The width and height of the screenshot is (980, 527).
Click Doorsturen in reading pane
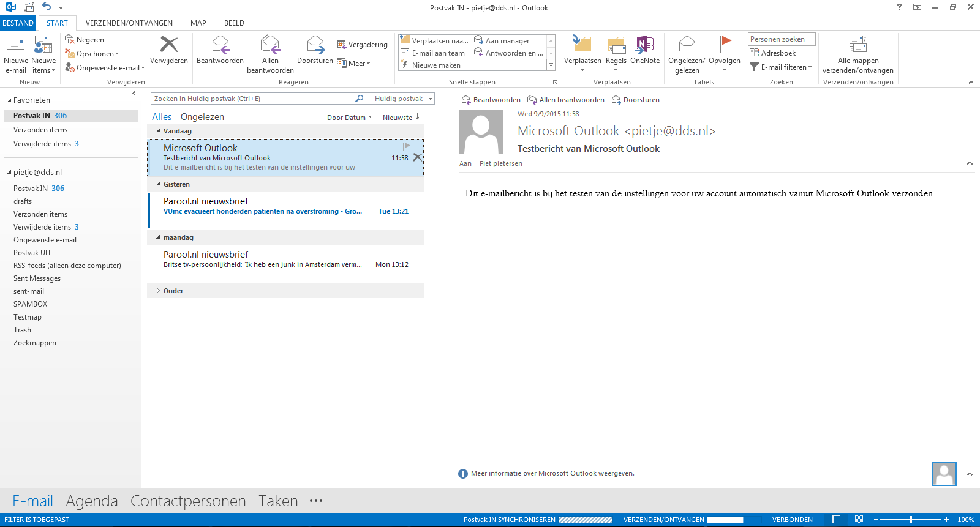coord(636,100)
